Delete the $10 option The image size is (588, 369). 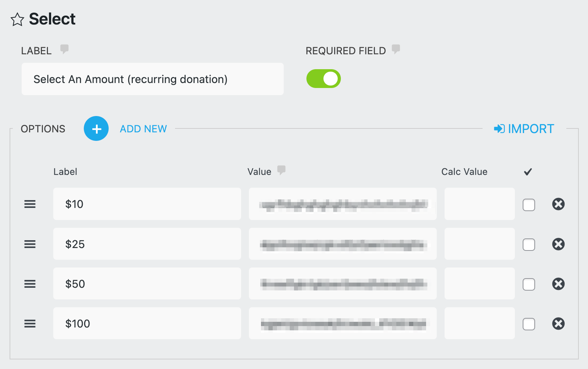coord(558,204)
